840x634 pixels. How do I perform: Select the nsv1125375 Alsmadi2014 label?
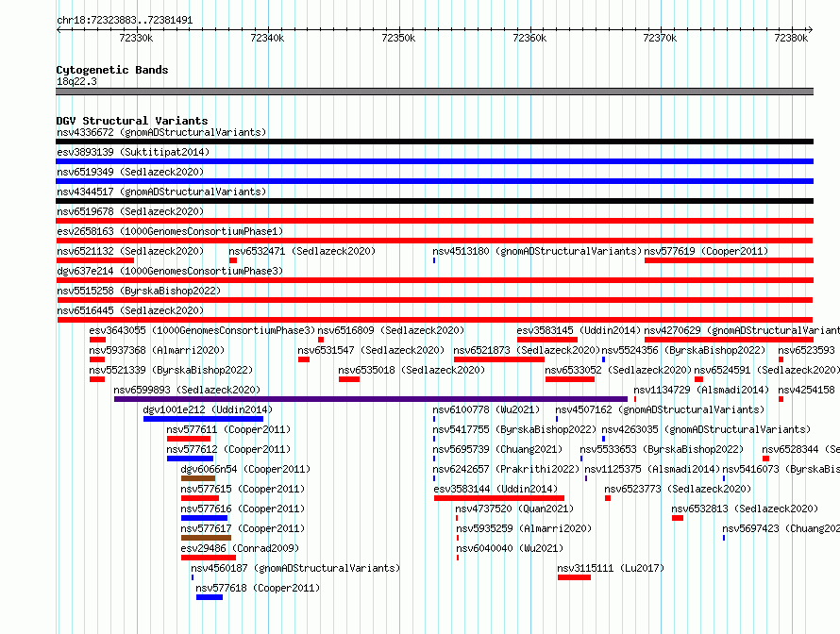point(652,469)
